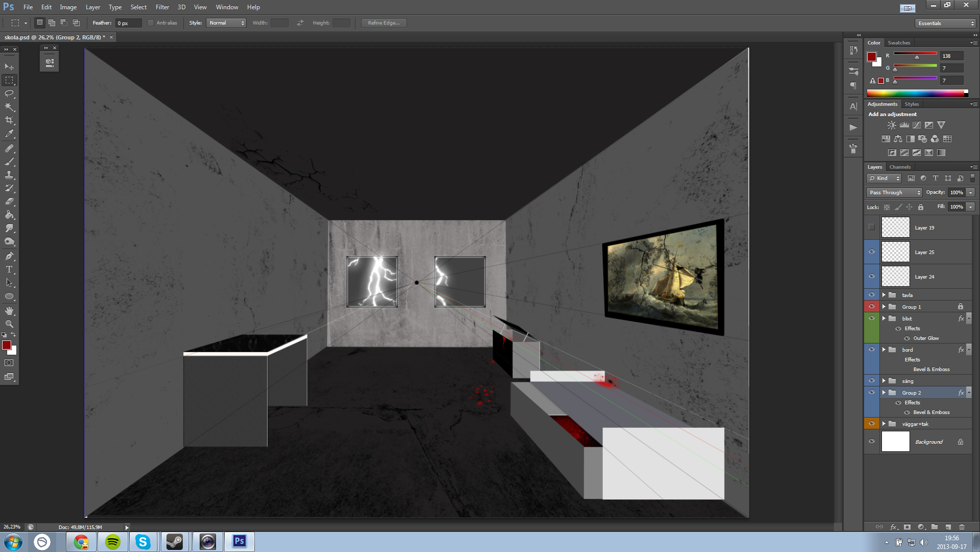The width and height of the screenshot is (980, 552).
Task: Pick the Eyedropper tool
Action: [9, 134]
